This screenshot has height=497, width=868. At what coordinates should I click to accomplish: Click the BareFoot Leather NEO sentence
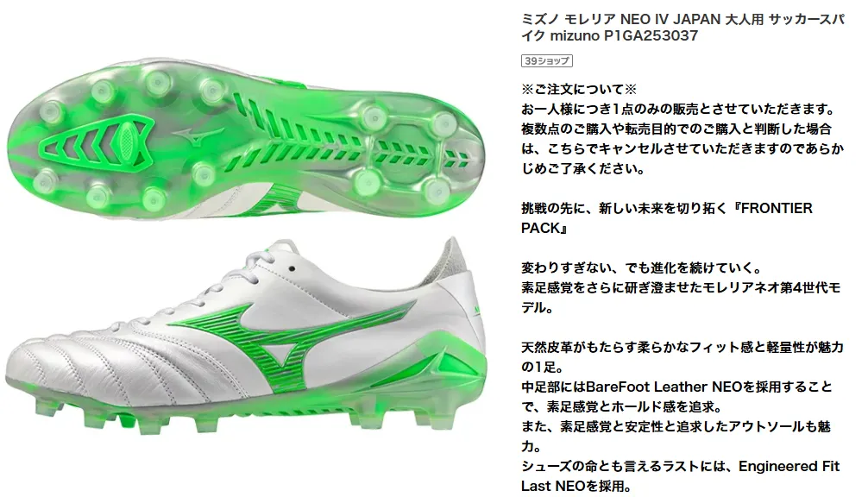click(676, 396)
